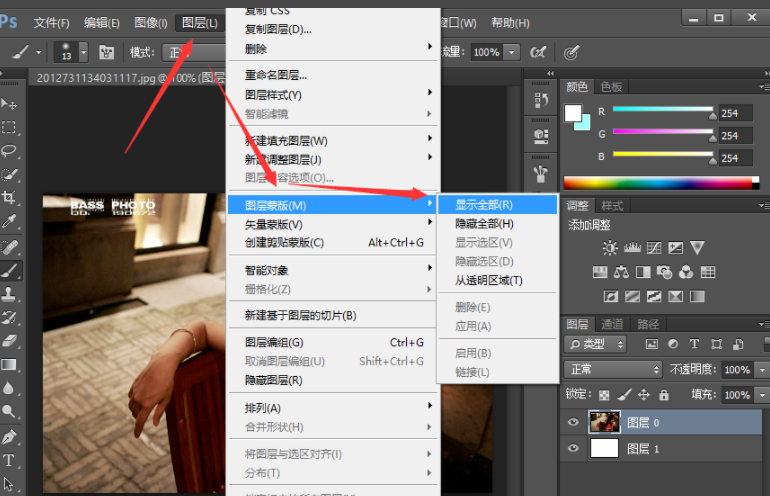The image size is (770, 496).
Task: Add a Brightness/Contrast adjustment
Action: point(610,248)
